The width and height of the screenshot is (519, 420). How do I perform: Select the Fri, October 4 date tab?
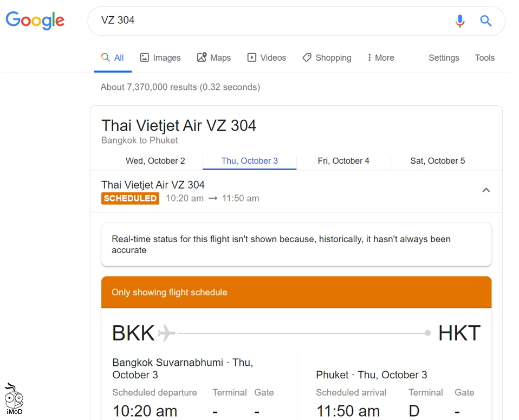tap(343, 161)
